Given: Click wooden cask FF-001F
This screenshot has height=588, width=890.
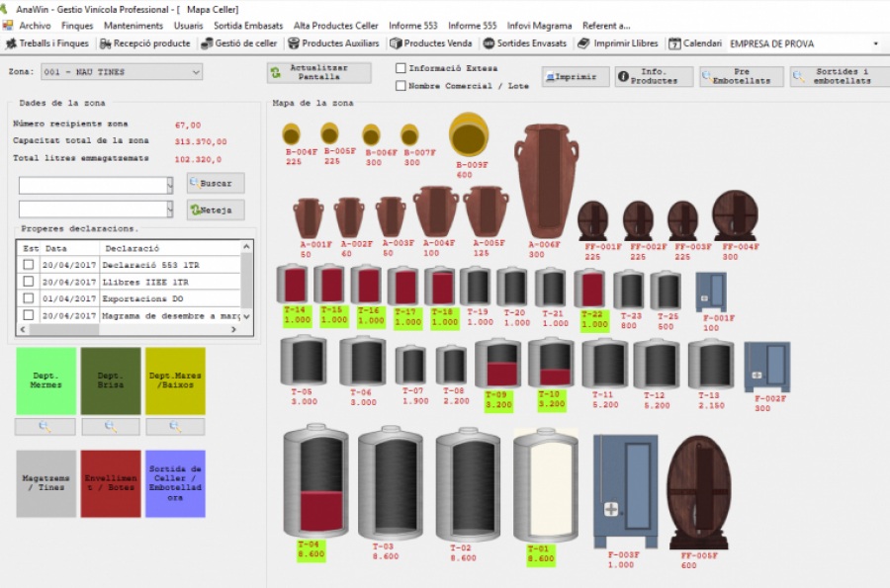Looking at the screenshot, I should pyautogui.click(x=592, y=220).
